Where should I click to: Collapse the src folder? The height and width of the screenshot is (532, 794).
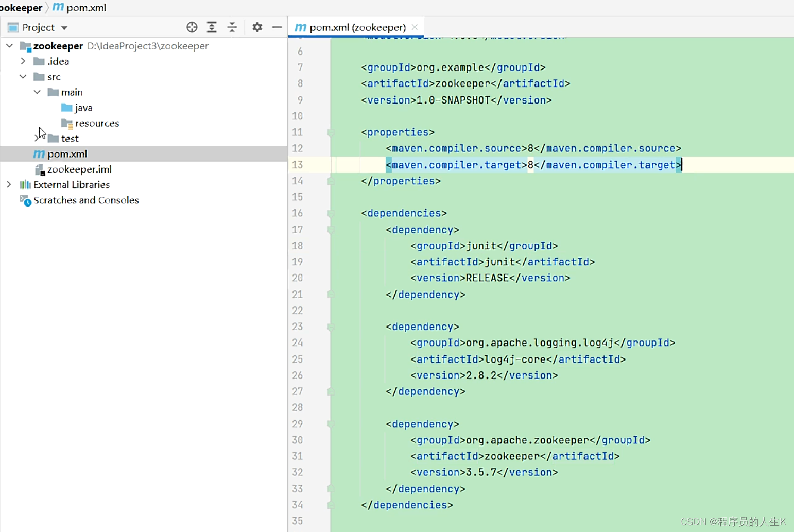[23, 77]
